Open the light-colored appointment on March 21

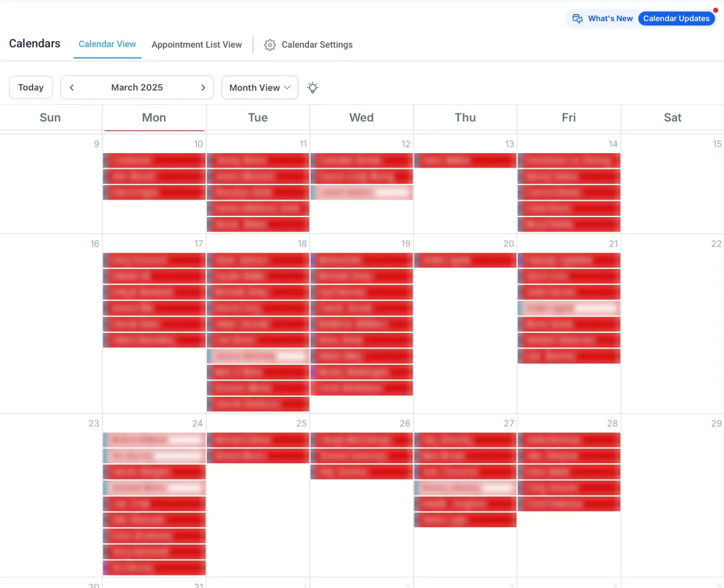click(569, 308)
